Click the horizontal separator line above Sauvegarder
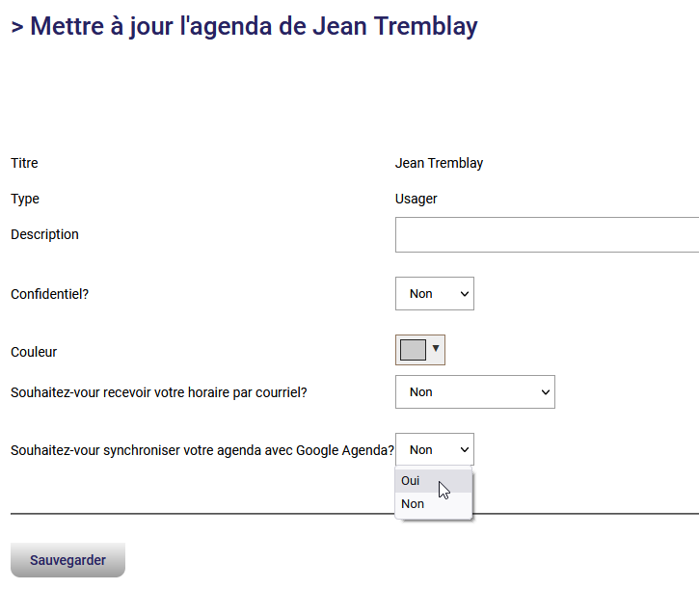 [x=193, y=514]
